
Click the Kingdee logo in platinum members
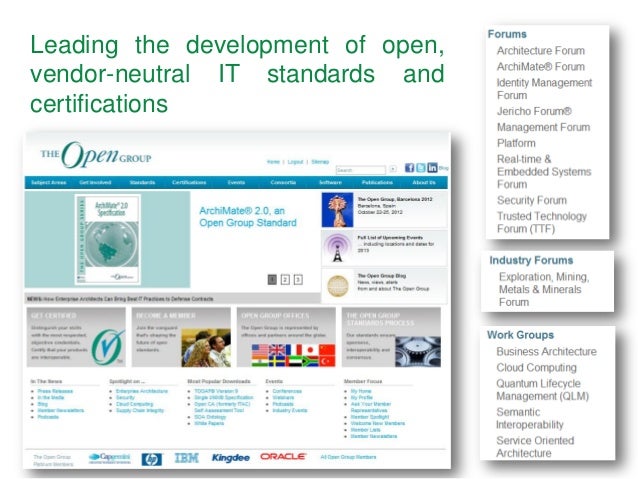pos(231,458)
